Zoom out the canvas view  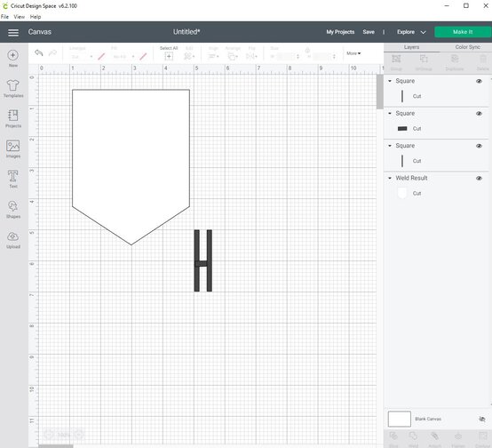click(48, 435)
